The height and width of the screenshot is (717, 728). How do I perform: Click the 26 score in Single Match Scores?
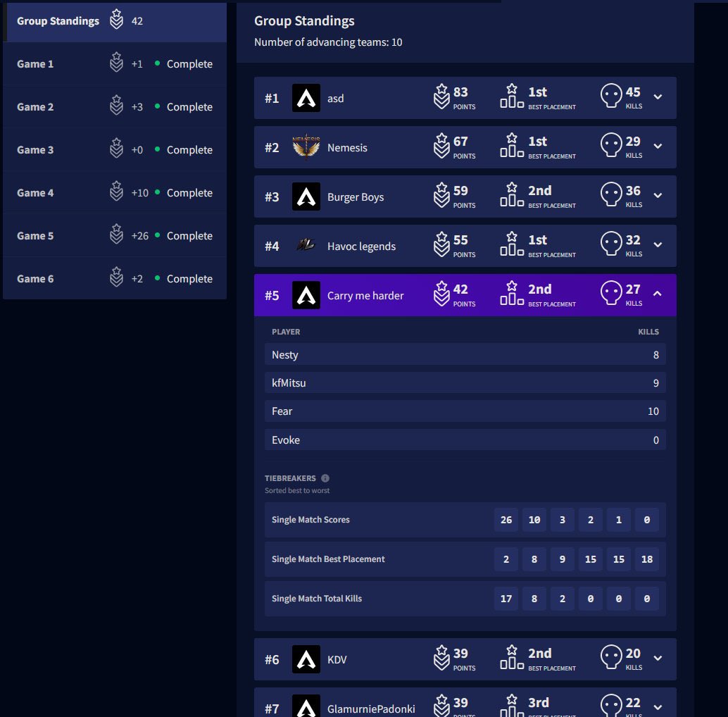pos(506,520)
